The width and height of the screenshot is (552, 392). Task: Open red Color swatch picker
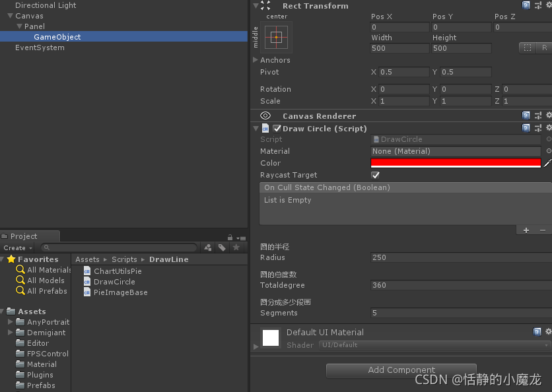(x=456, y=163)
